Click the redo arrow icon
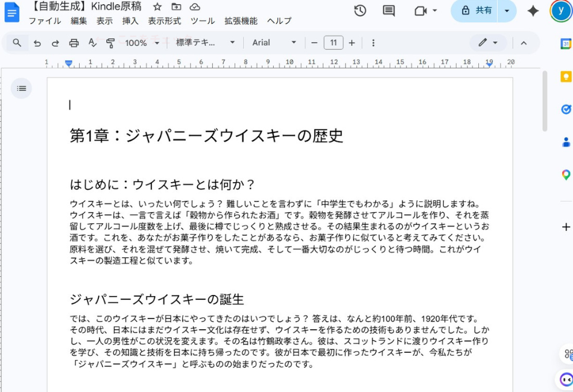Viewport: 573px width, 392px height. (x=55, y=43)
